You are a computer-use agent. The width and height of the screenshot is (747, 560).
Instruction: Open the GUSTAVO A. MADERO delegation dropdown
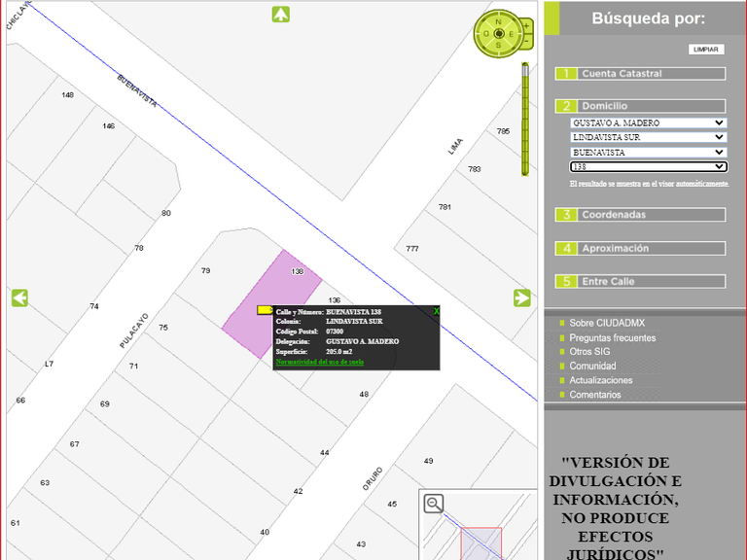click(648, 122)
